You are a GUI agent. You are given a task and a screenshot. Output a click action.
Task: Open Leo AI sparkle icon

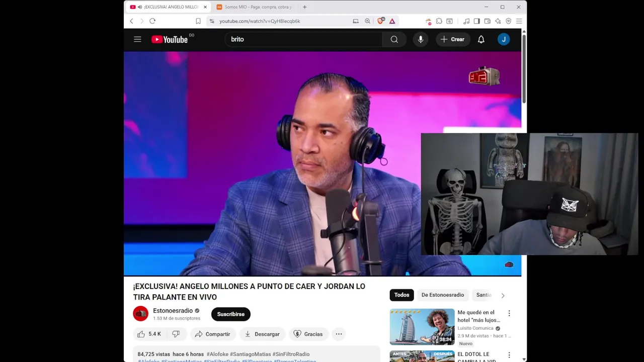498,21
